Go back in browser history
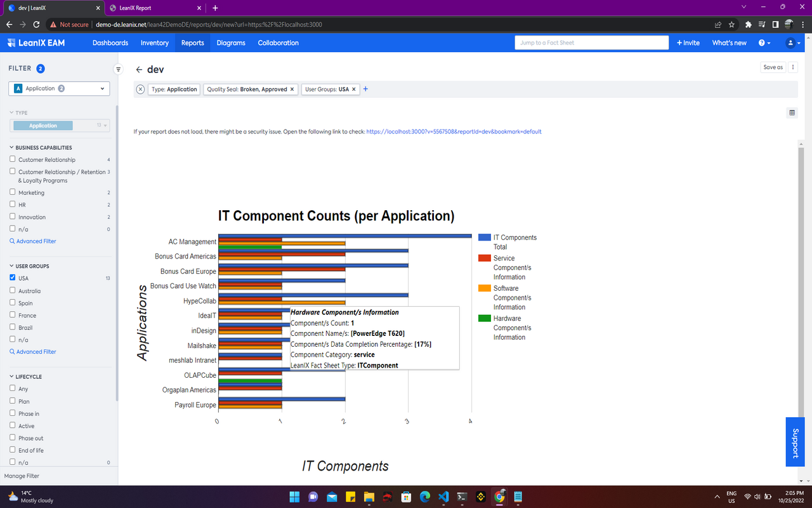 [x=9, y=25]
